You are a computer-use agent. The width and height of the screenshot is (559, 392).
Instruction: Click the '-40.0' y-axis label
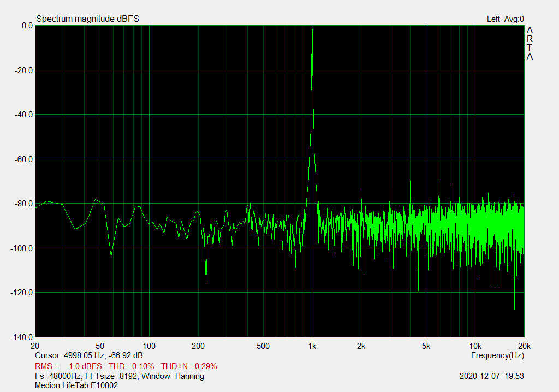[23, 115]
